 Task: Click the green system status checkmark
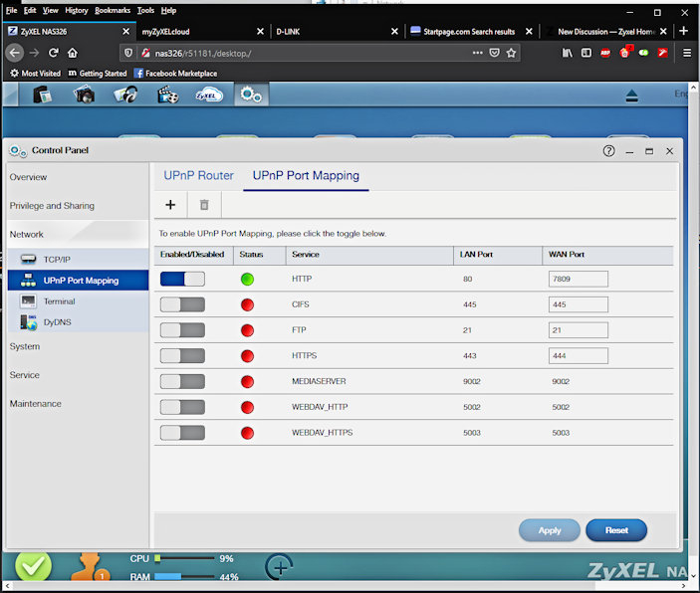pos(33,566)
